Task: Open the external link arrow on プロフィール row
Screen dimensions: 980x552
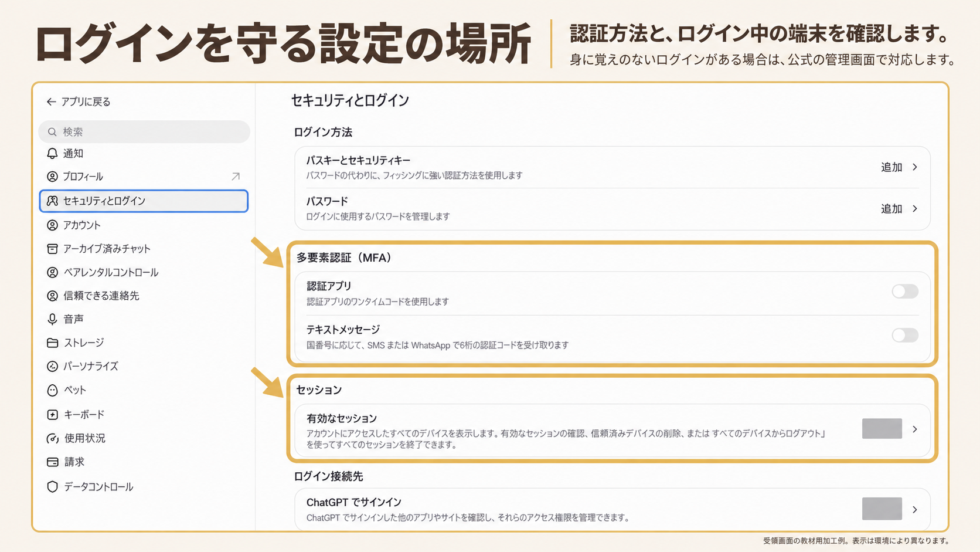Action: pos(236,177)
